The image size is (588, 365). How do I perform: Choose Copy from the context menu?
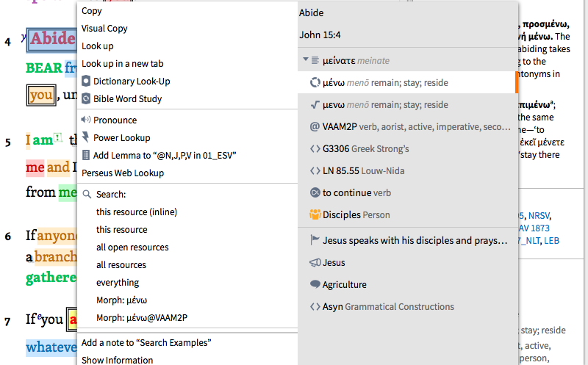coord(92,11)
